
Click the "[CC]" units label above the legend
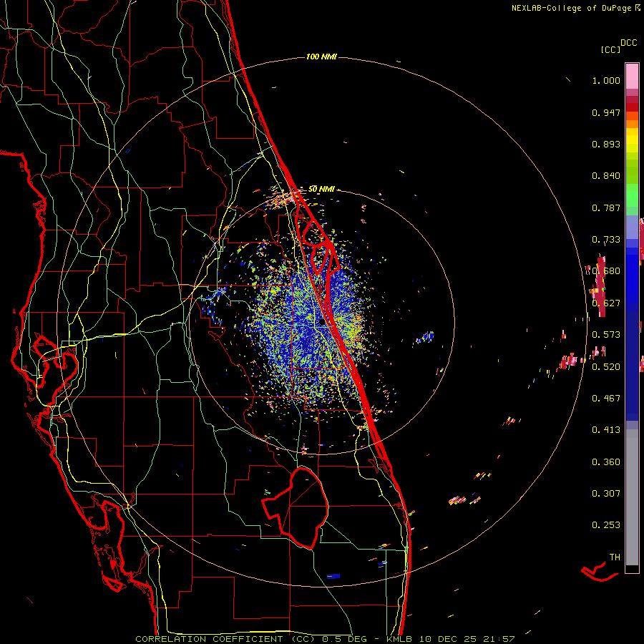coord(610,49)
